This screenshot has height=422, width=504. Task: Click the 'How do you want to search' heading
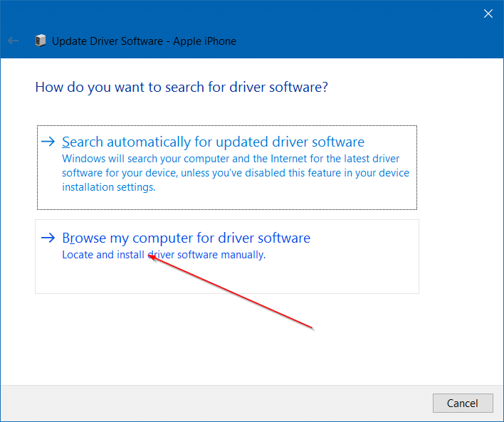point(182,88)
